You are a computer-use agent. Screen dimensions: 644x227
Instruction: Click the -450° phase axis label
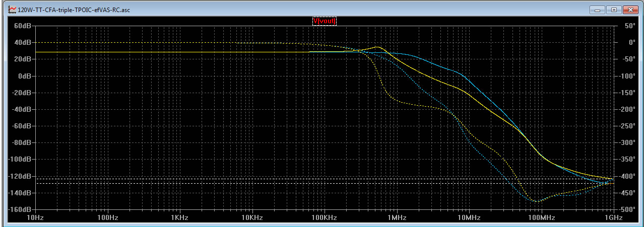click(x=626, y=193)
